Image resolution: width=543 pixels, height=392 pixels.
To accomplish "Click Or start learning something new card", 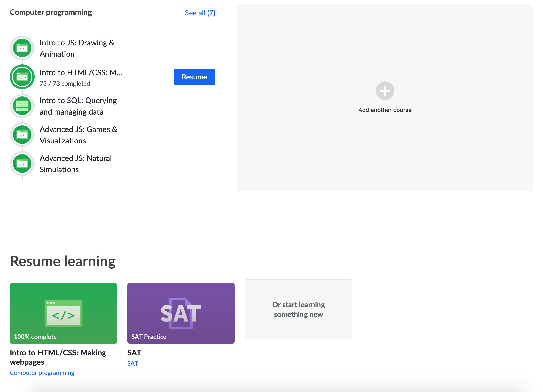I will (299, 309).
